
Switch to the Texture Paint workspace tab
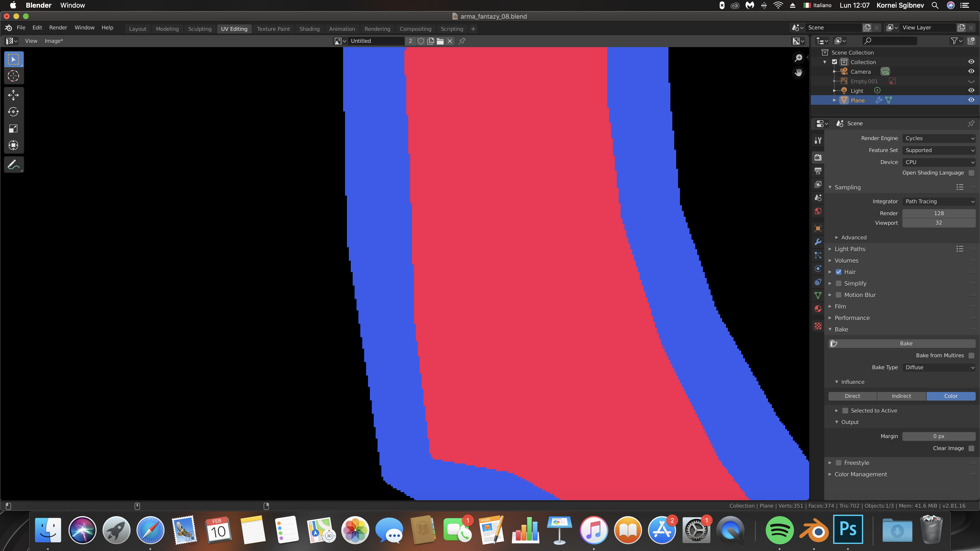pos(273,28)
